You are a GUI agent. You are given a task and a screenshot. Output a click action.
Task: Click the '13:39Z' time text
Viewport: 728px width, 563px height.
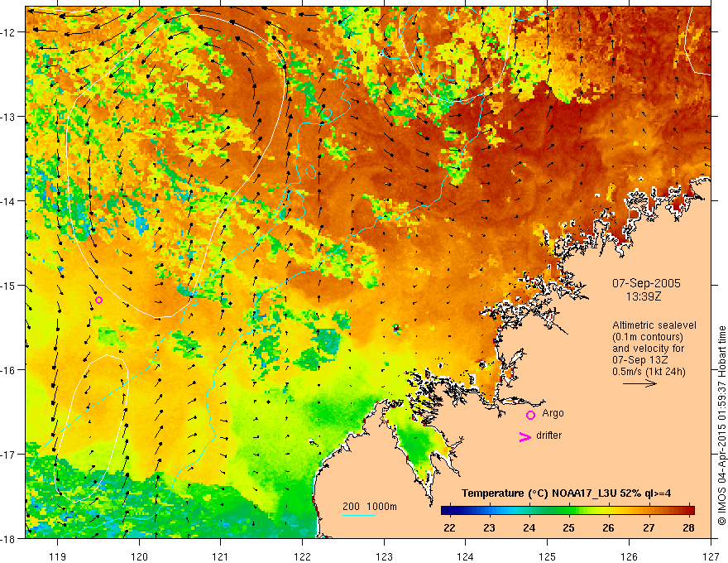point(644,296)
